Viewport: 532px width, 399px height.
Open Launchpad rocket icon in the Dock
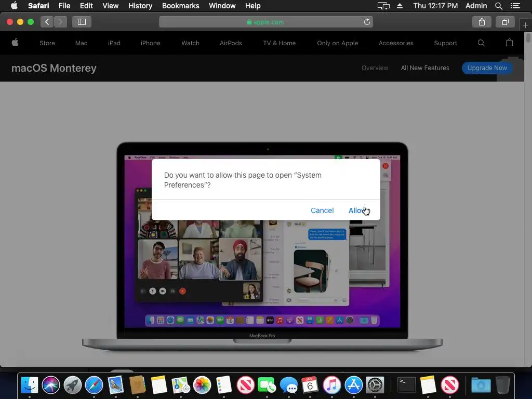click(73, 385)
